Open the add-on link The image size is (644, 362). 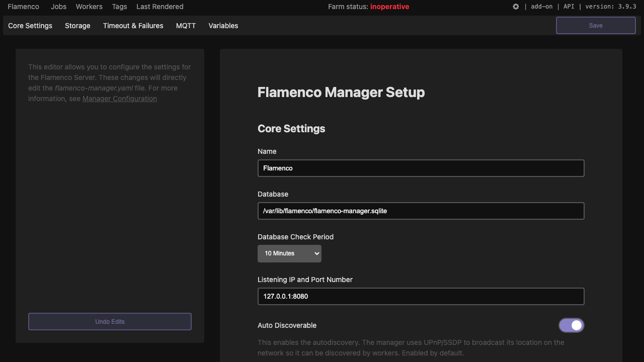point(541,7)
